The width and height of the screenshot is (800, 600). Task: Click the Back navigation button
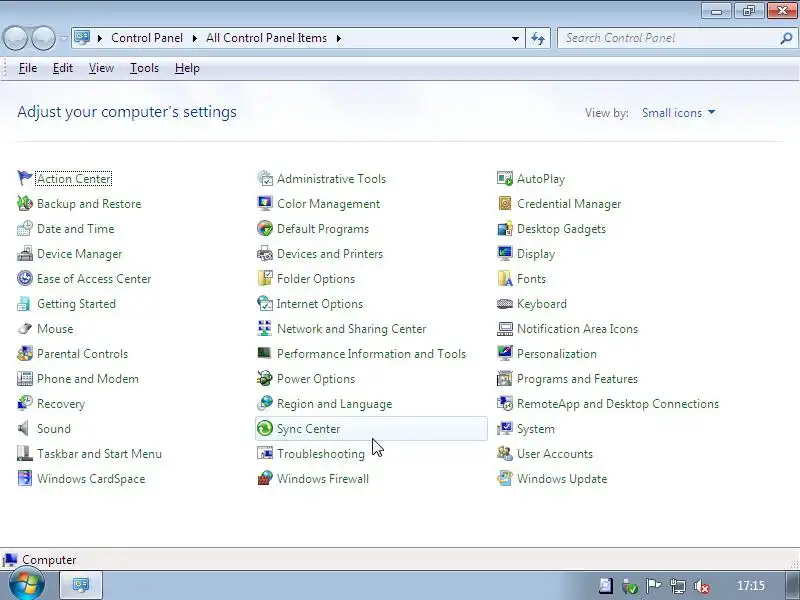(x=15, y=38)
